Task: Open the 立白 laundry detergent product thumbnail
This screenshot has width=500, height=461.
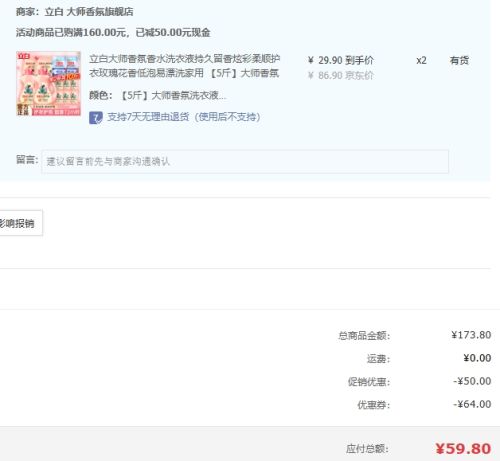Action: pos(49,83)
